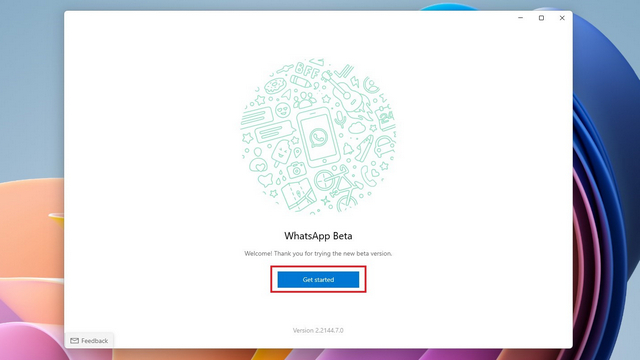Screen dimensions: 640x360
Task: Minimize the WhatsApp Beta window
Action: [520, 18]
